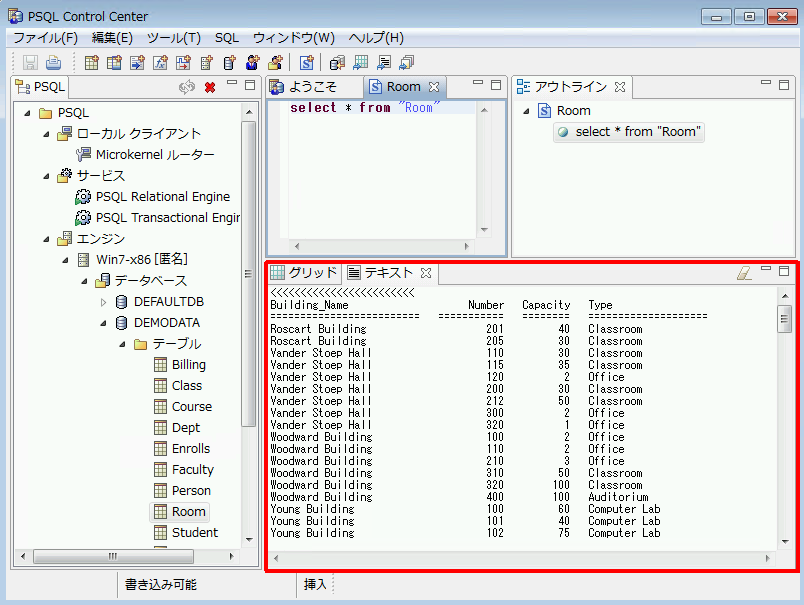Click the print icon in the toolbar
This screenshot has width=804, height=605.
click(x=54, y=63)
